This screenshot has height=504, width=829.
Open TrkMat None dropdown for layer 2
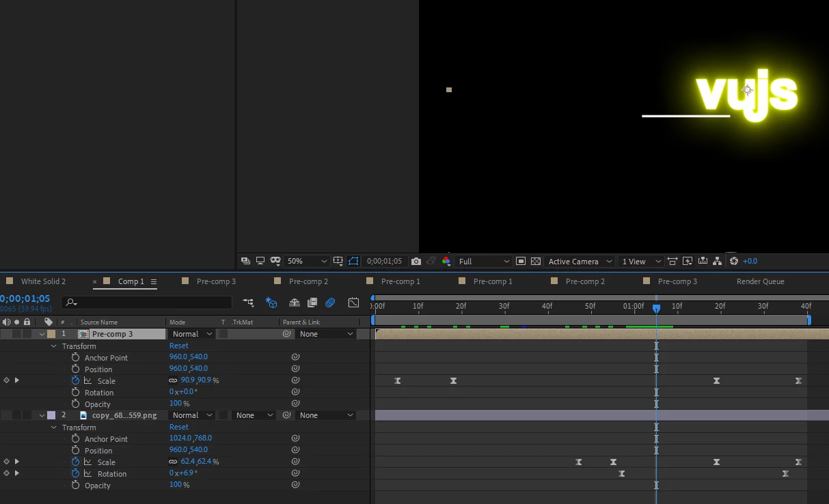[253, 415]
